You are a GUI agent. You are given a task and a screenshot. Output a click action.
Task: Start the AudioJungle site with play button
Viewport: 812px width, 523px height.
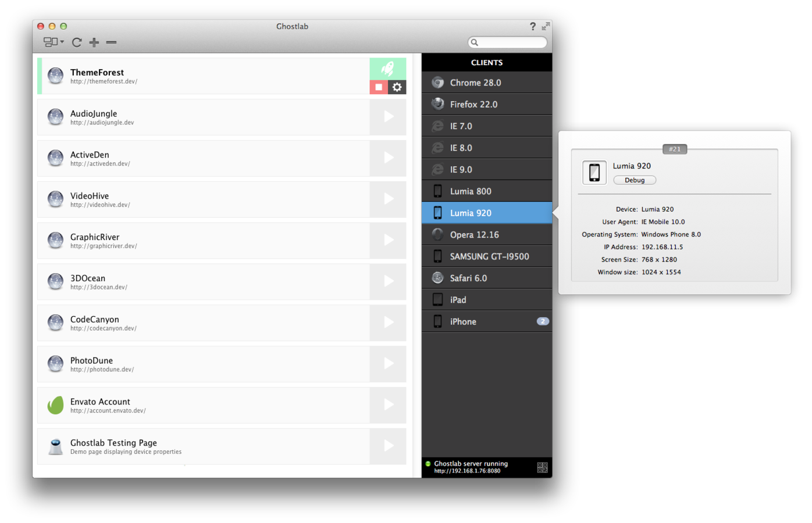point(388,117)
